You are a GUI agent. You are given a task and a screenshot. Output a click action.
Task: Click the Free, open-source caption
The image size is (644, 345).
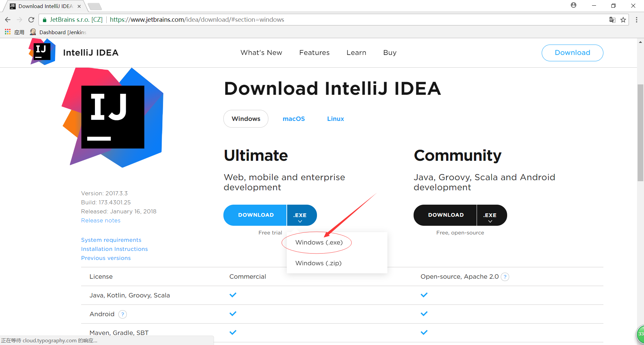pos(460,233)
